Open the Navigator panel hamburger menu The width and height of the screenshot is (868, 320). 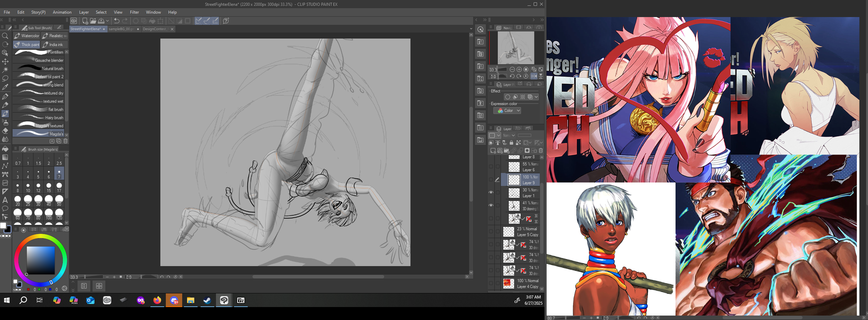click(x=491, y=27)
